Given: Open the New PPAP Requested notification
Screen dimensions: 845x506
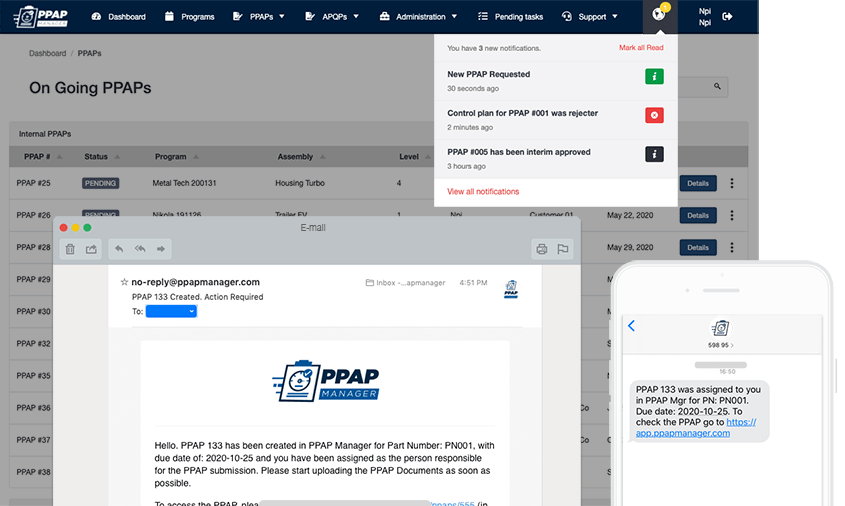Looking at the screenshot, I should coord(556,81).
